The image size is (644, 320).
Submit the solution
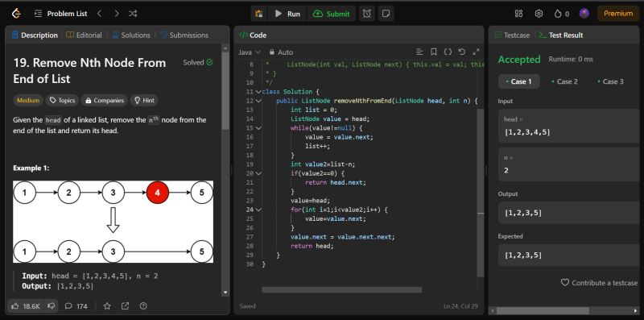(331, 14)
